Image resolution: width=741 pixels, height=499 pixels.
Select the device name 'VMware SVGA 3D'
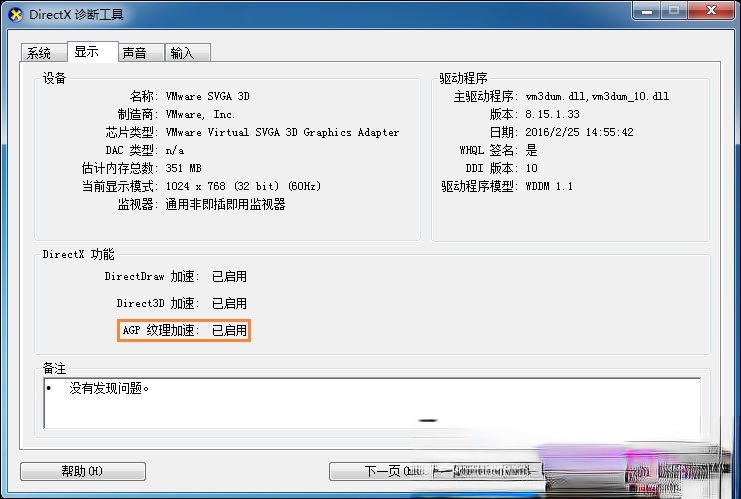[207, 96]
